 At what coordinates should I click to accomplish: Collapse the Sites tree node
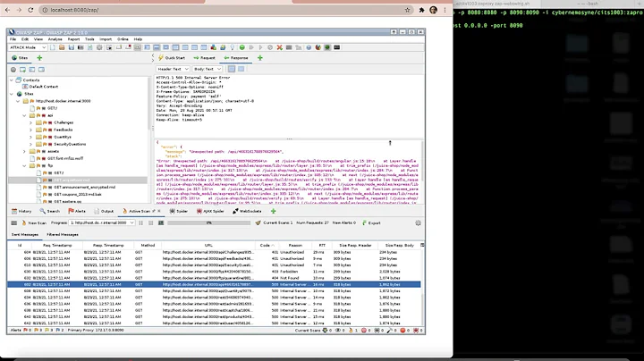coord(12,94)
